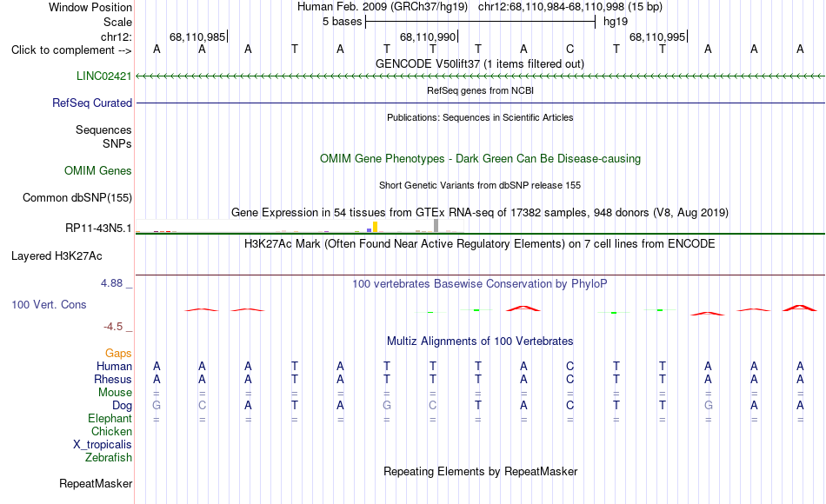Screen dimensions: 826x504
Task: Open Layered H3K27Ac track label
Action: (x=57, y=256)
